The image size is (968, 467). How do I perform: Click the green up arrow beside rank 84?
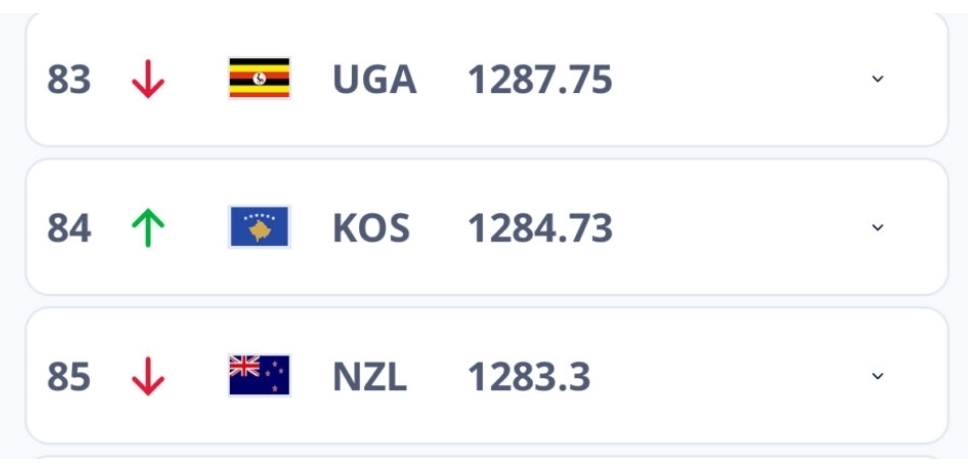point(147,228)
